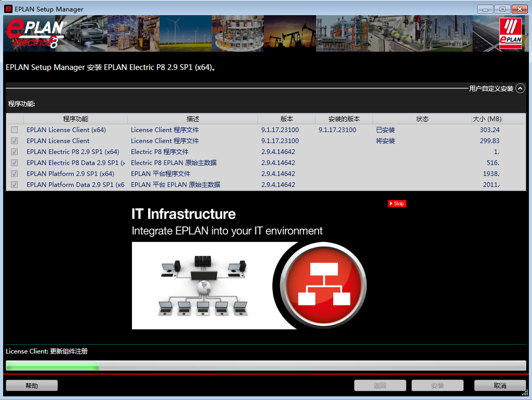Screen dimensions: 532x400
Task: Sort by the 程序功能 column header
Action: pyautogui.click(x=76, y=119)
